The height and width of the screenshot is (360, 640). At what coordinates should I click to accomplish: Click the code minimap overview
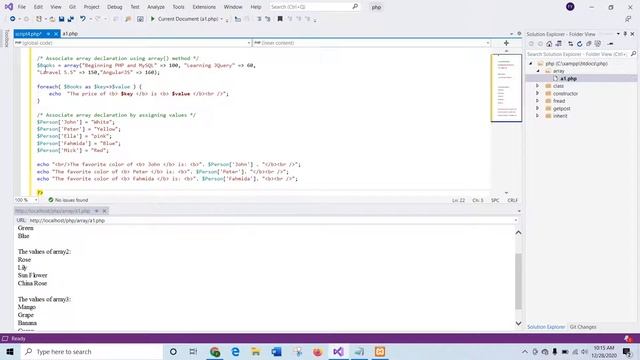coord(506,88)
